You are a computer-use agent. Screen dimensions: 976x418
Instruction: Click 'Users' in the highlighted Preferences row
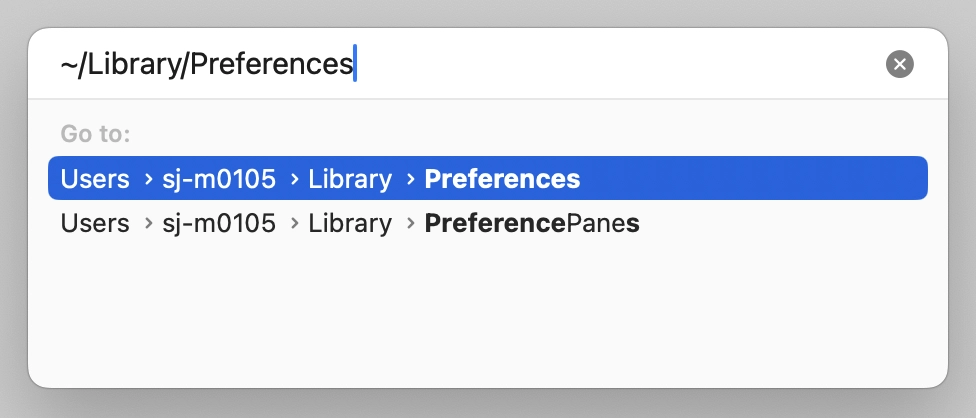click(95, 179)
